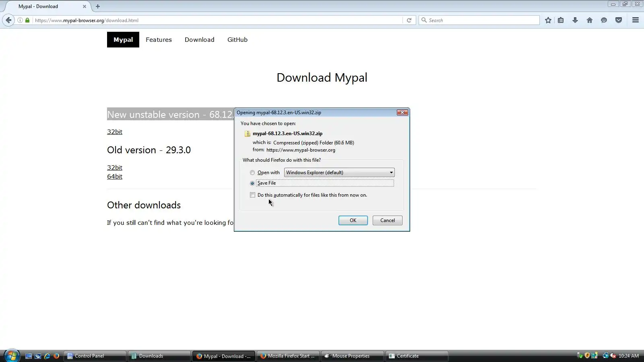The width and height of the screenshot is (644, 362).
Task: Go to the GitHub nav link
Action: 237,39
